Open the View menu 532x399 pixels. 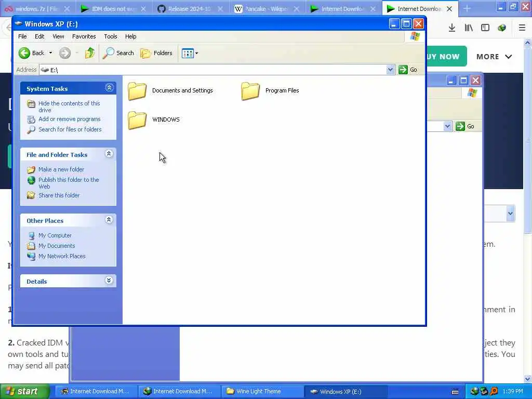58,36
